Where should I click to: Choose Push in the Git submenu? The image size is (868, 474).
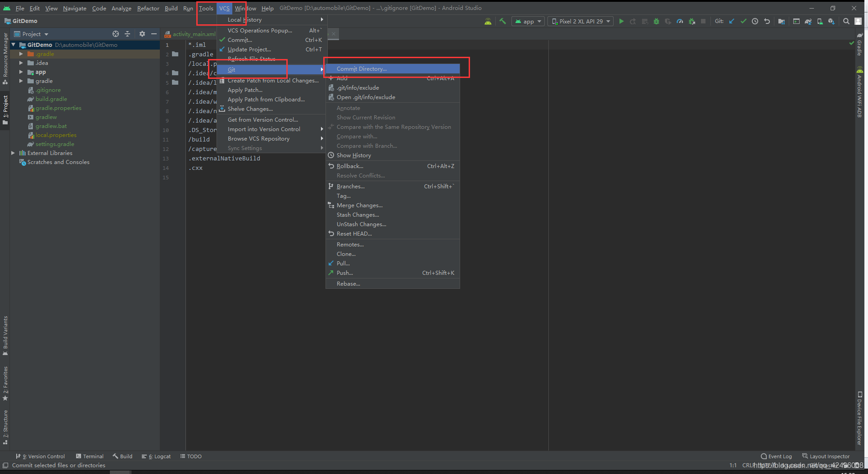tap(393, 273)
